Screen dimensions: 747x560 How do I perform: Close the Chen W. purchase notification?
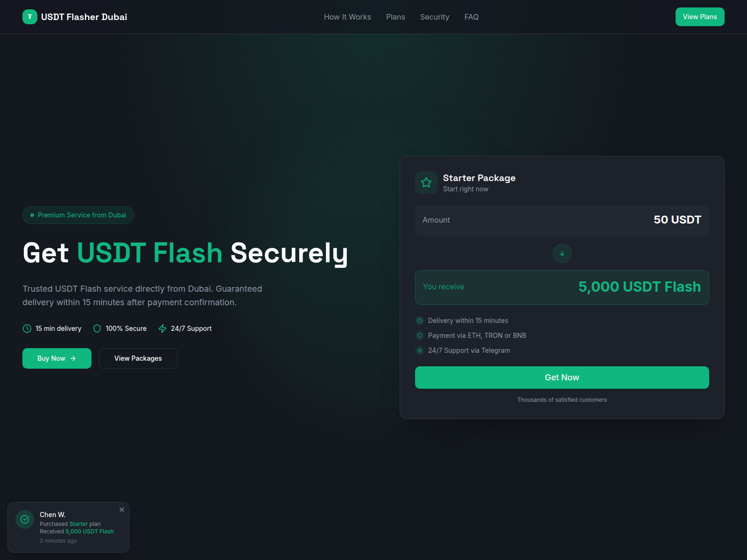(x=122, y=510)
